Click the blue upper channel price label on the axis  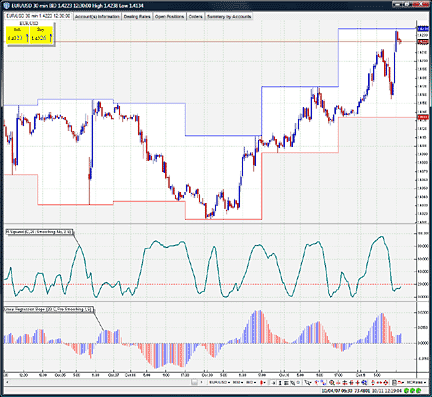click(423, 29)
